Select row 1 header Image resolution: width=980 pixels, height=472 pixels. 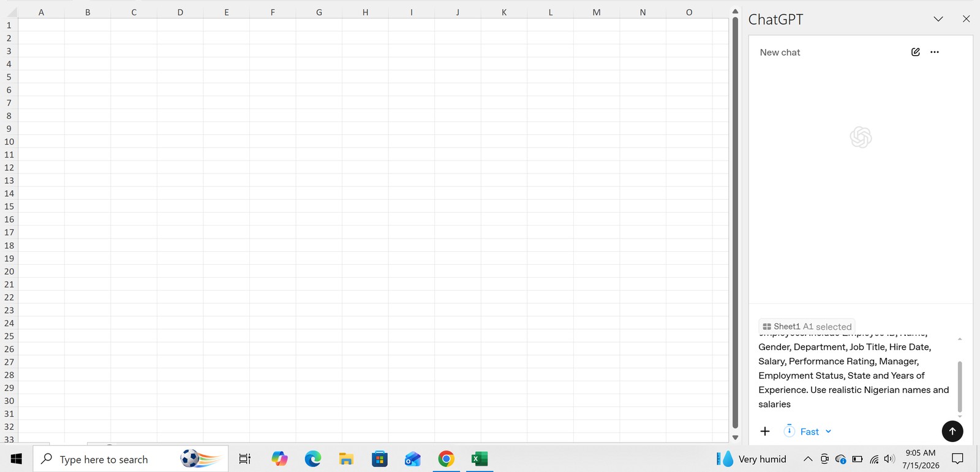pyautogui.click(x=9, y=25)
